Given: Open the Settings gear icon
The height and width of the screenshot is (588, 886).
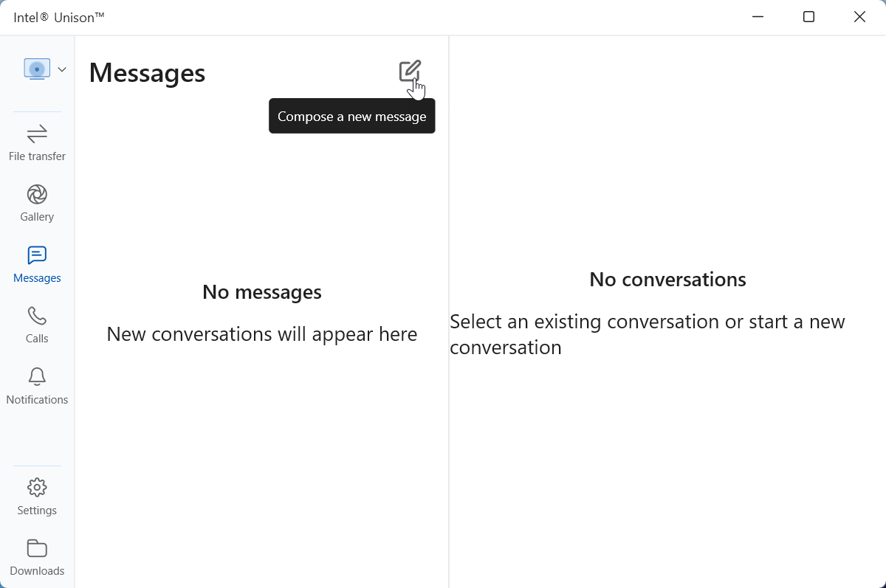Looking at the screenshot, I should tap(37, 487).
